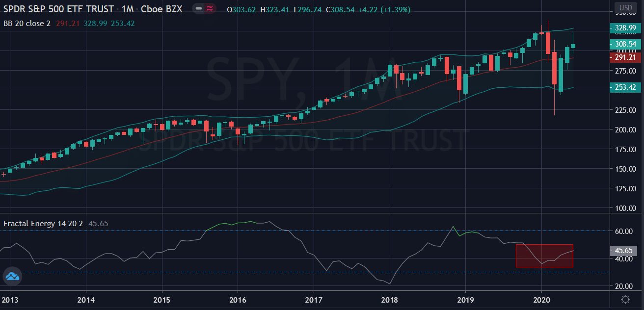The height and width of the screenshot is (310, 644).
Task: Click the 175.00 price axis tick
Action: (x=625, y=149)
